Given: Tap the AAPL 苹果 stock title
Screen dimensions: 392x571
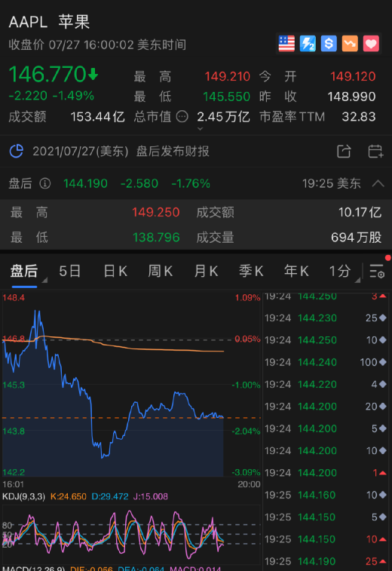Looking at the screenshot, I should [x=49, y=22].
